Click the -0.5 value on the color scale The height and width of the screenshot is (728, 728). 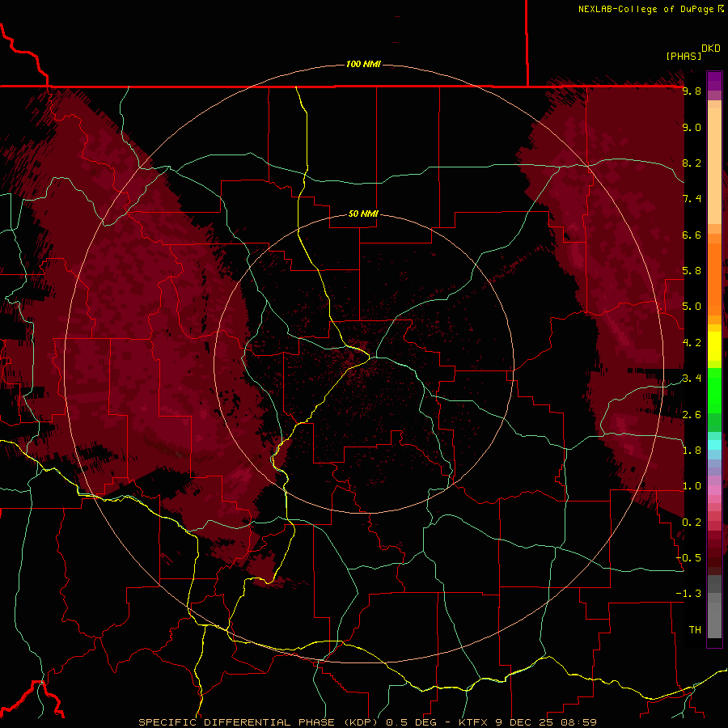pyautogui.click(x=689, y=558)
